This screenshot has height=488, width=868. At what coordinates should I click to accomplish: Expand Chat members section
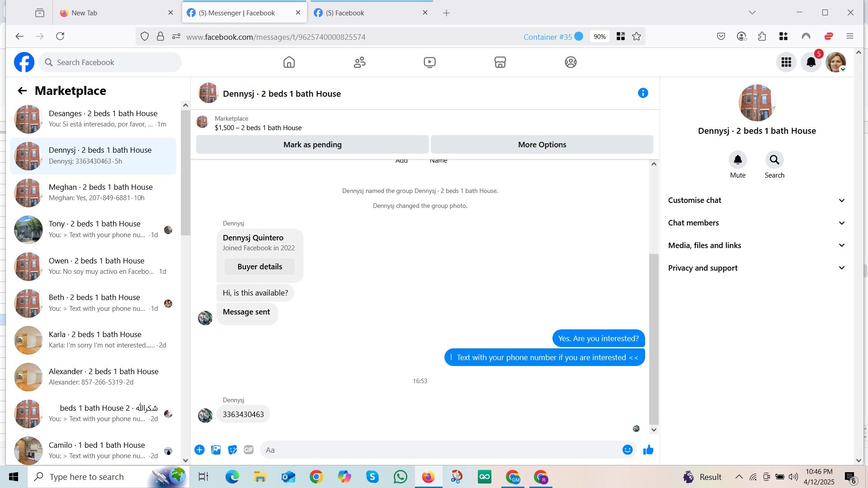click(756, 223)
